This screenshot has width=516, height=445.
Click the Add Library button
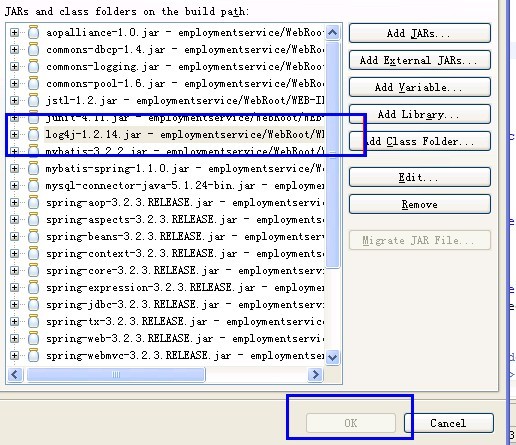[420, 114]
